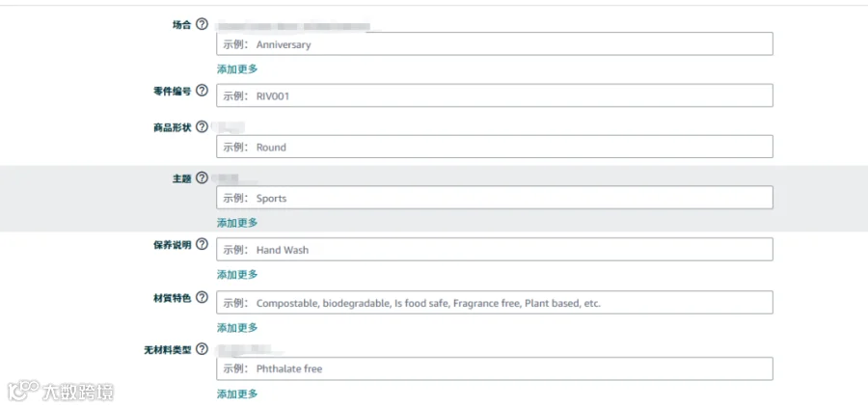Image resolution: width=868 pixels, height=408 pixels.
Task: Open the help tooltip for 零件编号
Action: point(203,91)
